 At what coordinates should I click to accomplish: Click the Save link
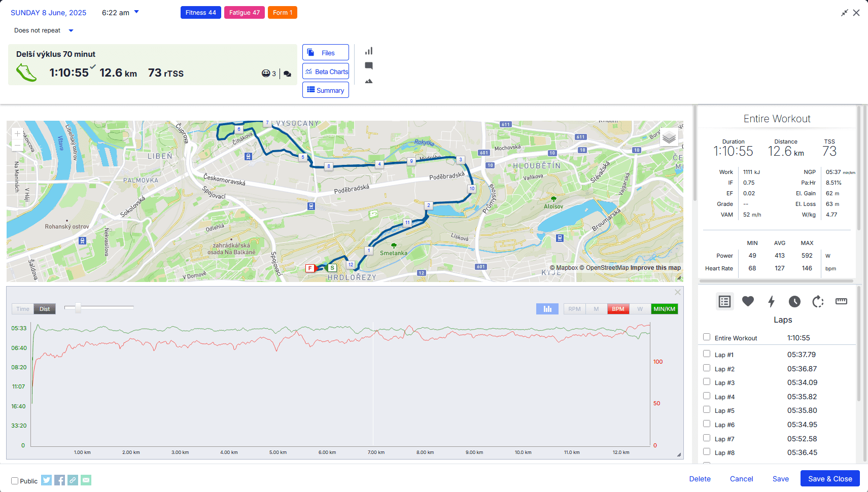click(780, 479)
